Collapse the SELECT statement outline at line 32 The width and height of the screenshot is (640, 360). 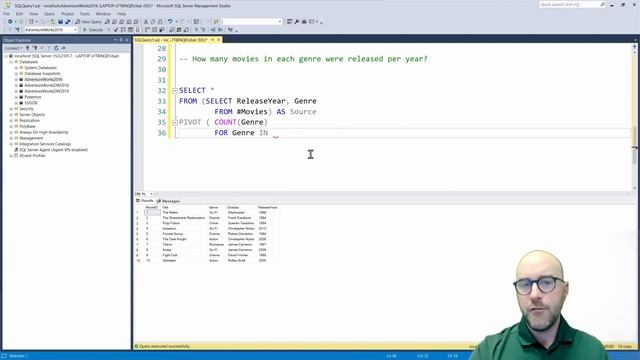[175, 91]
